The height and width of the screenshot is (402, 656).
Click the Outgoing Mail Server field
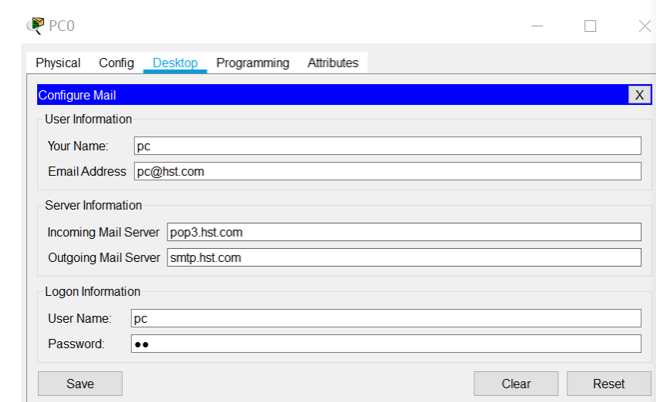pyautogui.click(x=404, y=258)
